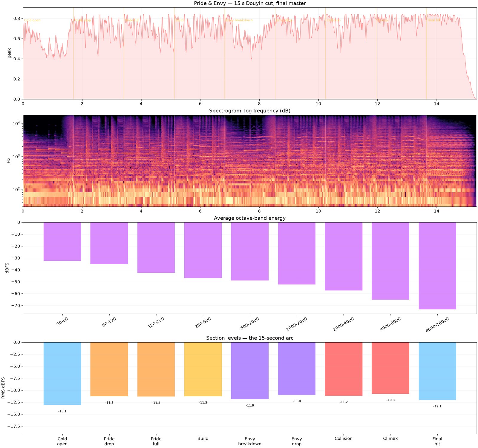
Task: Click the orange 'Pride drop' section level bar
Action: 109,369
